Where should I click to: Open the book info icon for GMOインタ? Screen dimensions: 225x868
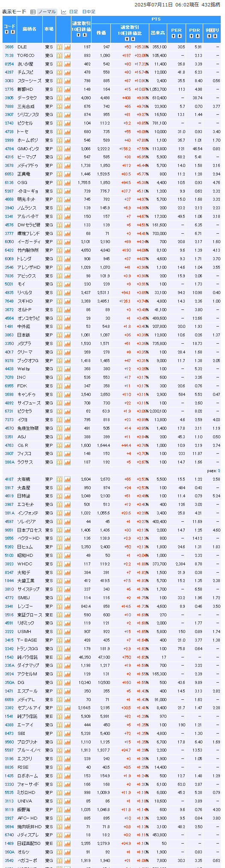tap(60, 149)
